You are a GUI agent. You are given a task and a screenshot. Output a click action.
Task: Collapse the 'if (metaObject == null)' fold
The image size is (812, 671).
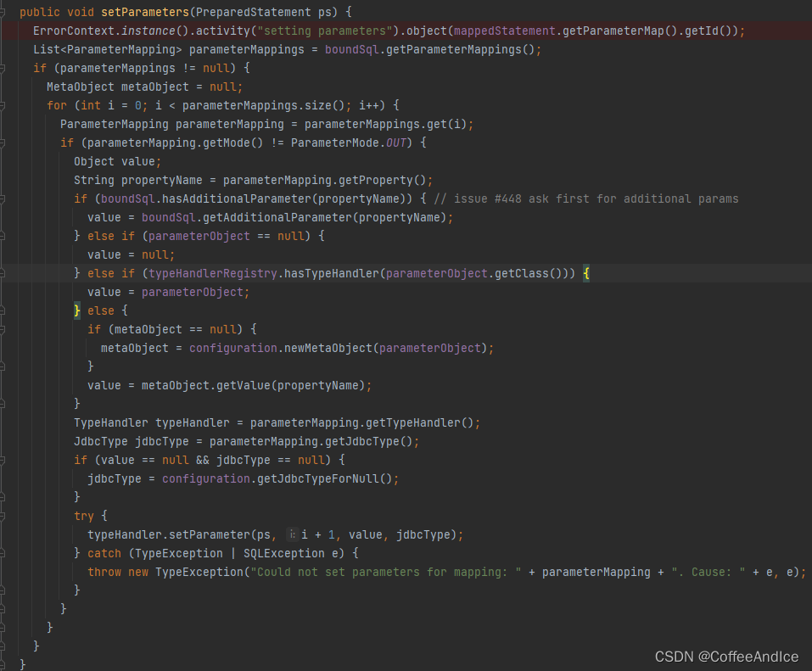click(x=2, y=329)
